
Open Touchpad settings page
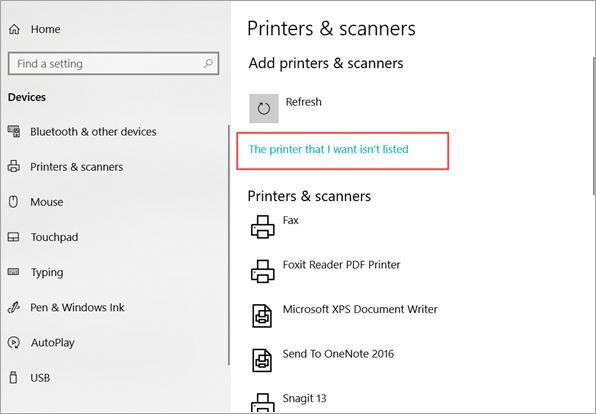(54, 237)
